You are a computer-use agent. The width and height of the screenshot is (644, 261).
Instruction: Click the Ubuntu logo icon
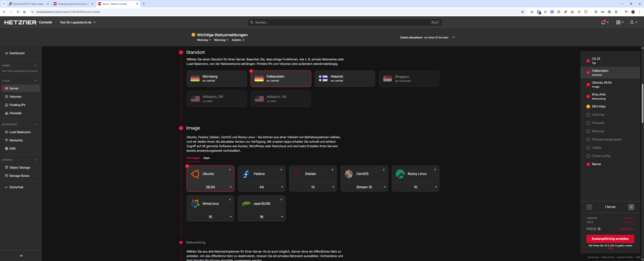coord(195,174)
